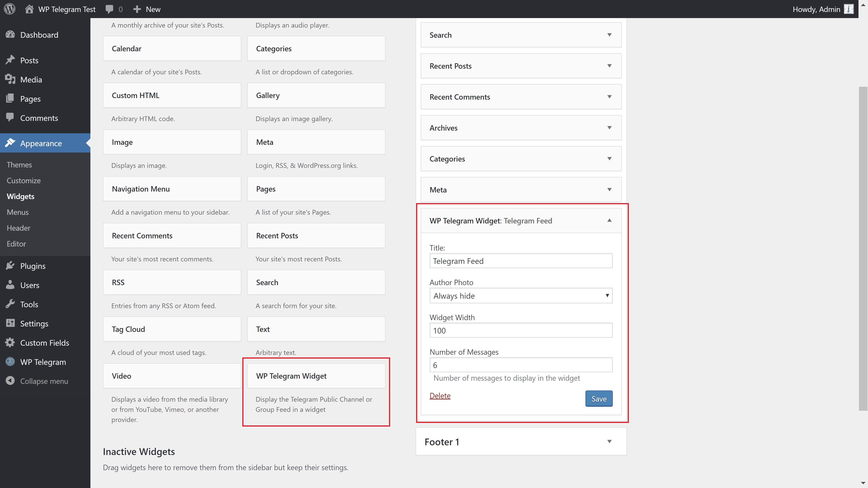Click the Title input field
The height and width of the screenshot is (488, 868).
coord(521,260)
